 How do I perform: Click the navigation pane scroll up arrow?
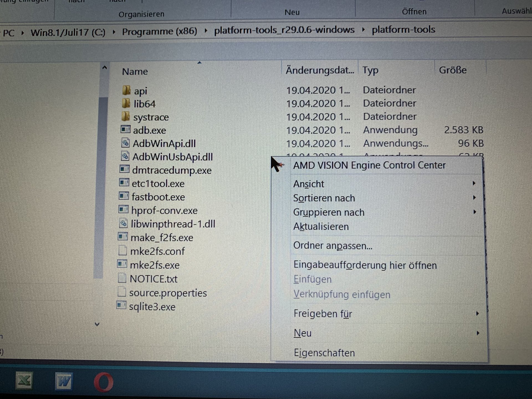coord(104,68)
